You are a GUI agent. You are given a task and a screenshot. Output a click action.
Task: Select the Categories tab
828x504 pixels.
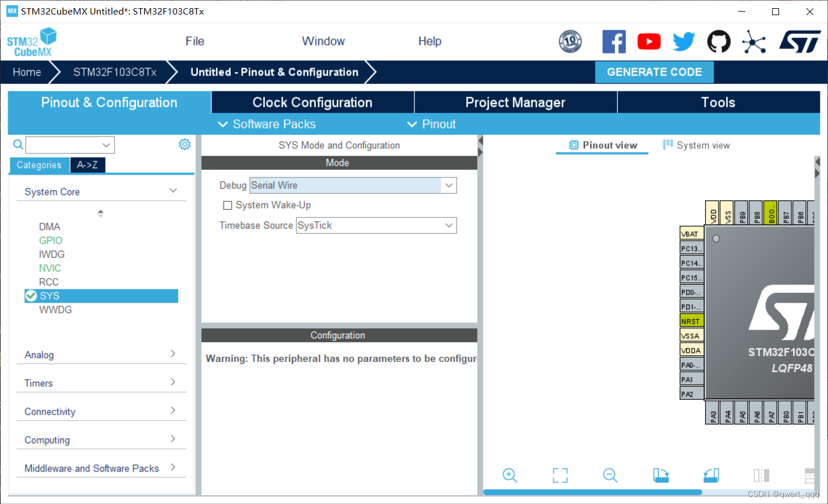[x=39, y=165]
